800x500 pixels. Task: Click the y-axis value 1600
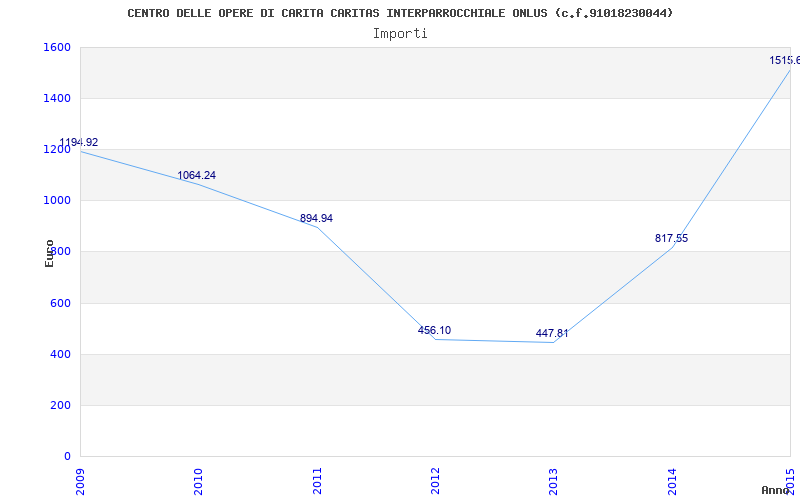(57, 47)
